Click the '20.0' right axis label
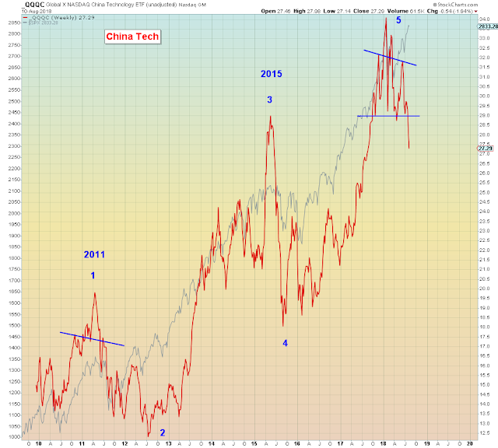 (x=484, y=289)
